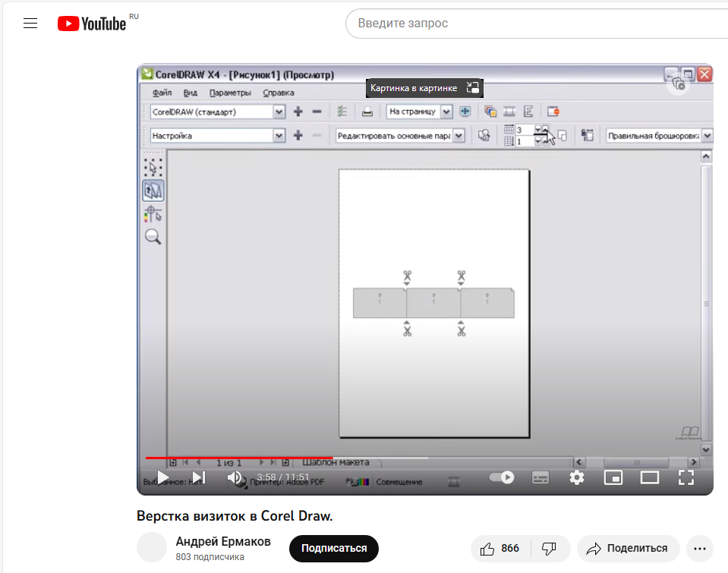
Task: Add imposition layout with lower plus icon
Action: point(298,135)
